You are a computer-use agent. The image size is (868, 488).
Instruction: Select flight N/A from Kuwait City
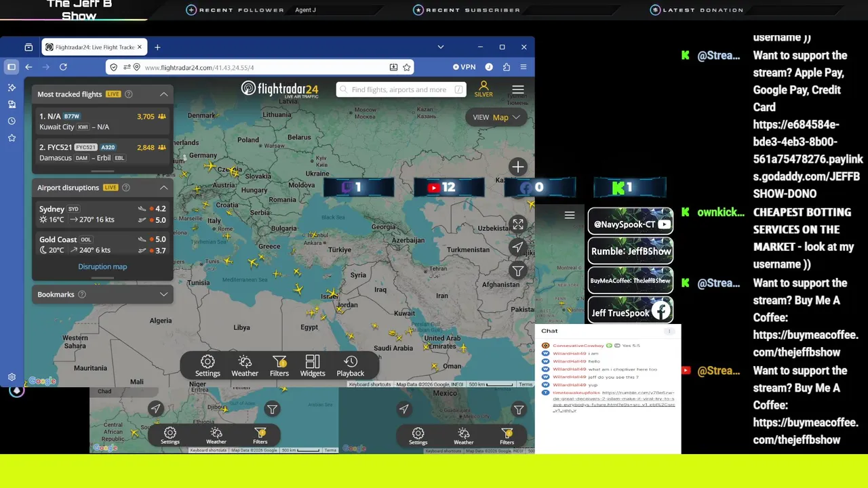click(102, 121)
